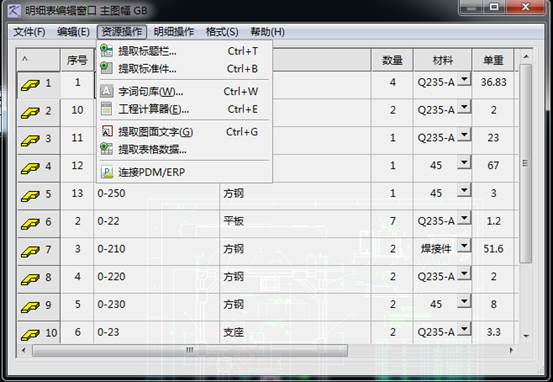Screen dimensions: 553x382
Task: Click the 提取图面文字 icon
Action: click(x=107, y=132)
